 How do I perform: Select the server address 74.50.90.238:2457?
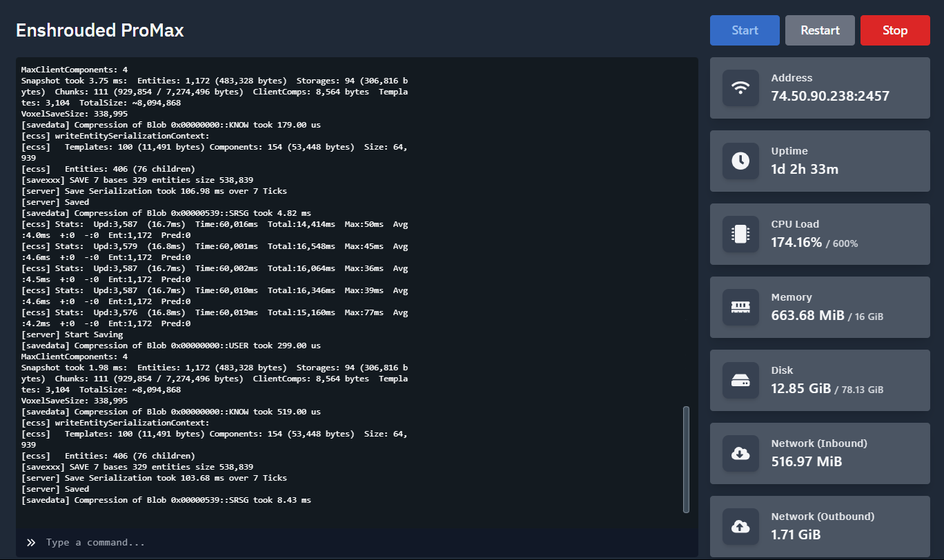click(x=830, y=96)
